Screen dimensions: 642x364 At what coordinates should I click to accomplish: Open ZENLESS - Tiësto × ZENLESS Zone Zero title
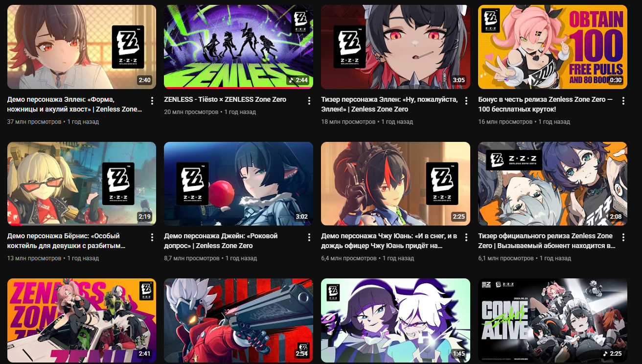pos(225,99)
